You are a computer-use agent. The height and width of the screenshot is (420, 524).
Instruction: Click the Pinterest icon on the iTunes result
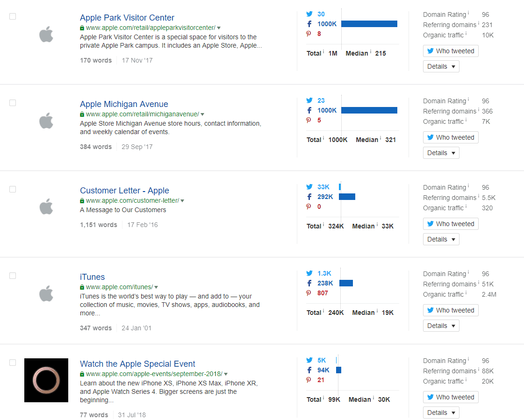point(309,293)
